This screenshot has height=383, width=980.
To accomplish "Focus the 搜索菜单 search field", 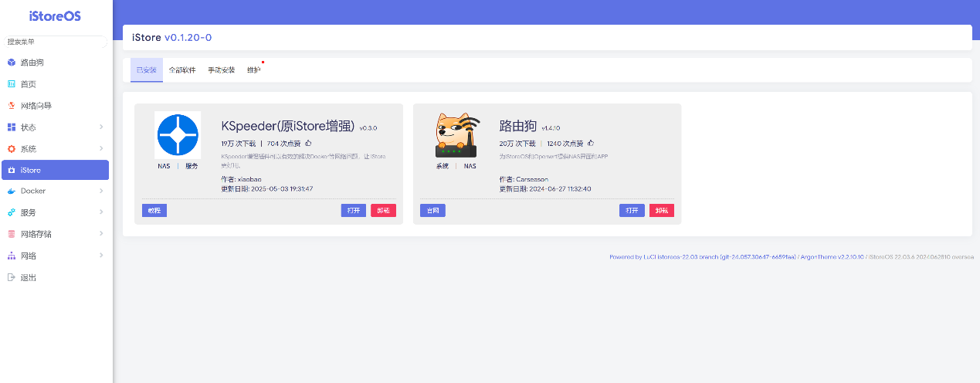I will coord(54,42).
